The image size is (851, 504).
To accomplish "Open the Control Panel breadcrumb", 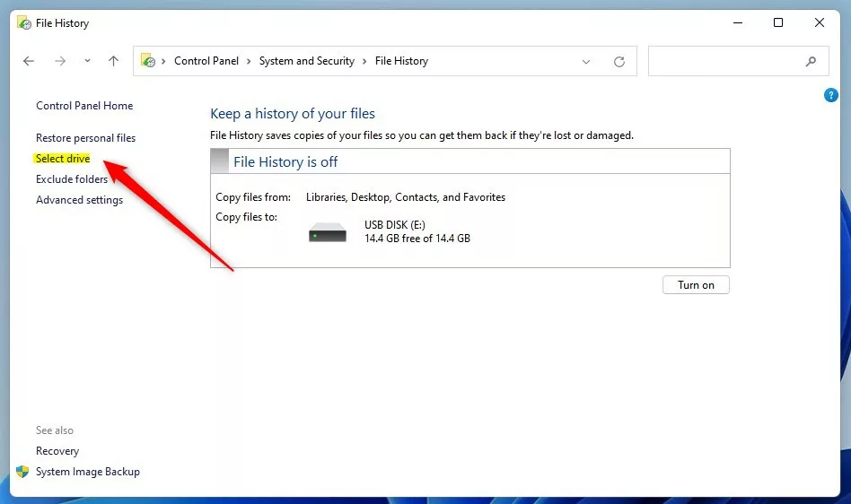I will point(206,61).
